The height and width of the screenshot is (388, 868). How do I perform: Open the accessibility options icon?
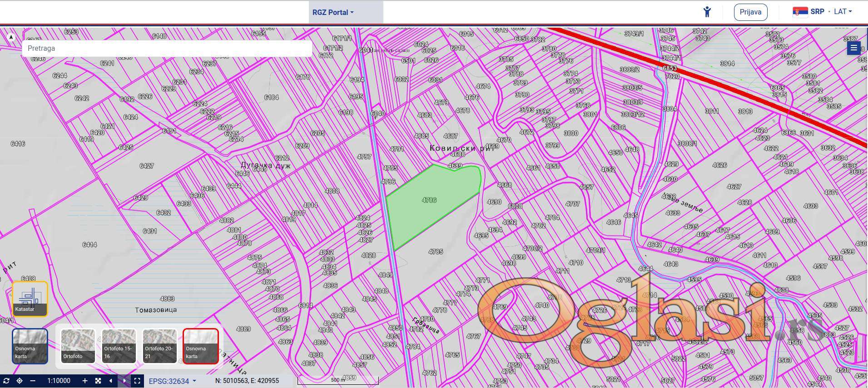tap(707, 12)
